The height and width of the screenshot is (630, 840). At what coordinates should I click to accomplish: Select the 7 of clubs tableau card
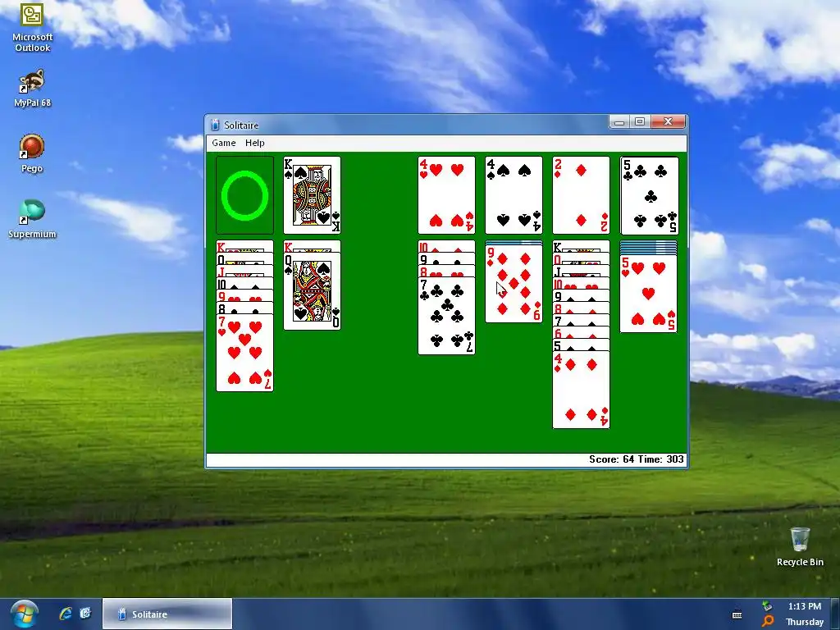pyautogui.click(x=446, y=316)
